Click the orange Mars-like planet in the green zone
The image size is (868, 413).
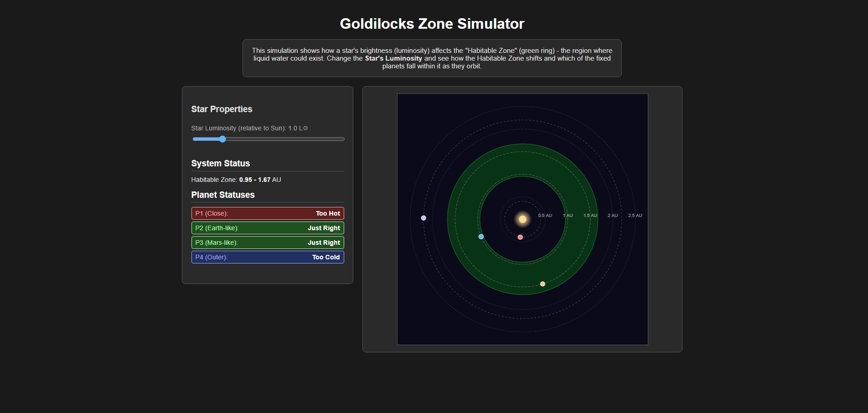(x=542, y=284)
